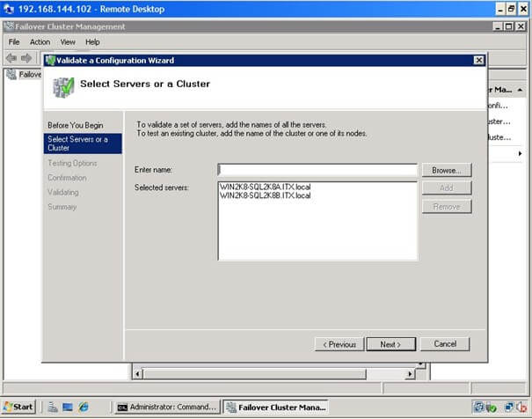
Task: Close the Validate a Configuration Wizard
Action: [478, 60]
